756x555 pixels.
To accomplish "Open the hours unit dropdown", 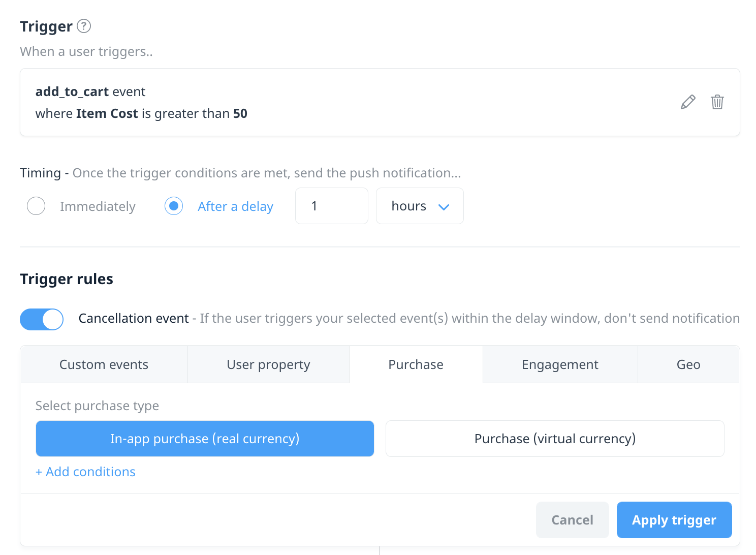I will click(x=420, y=206).
